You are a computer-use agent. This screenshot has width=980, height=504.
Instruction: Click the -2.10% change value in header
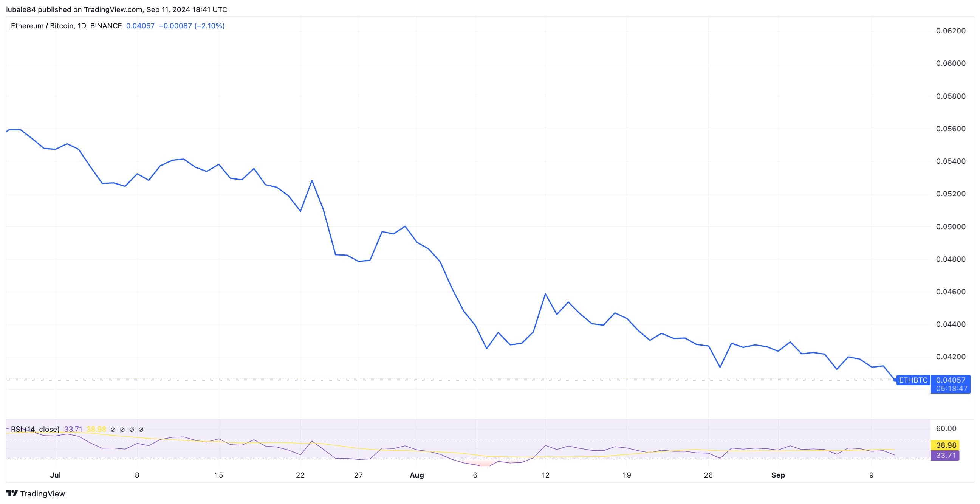210,26
